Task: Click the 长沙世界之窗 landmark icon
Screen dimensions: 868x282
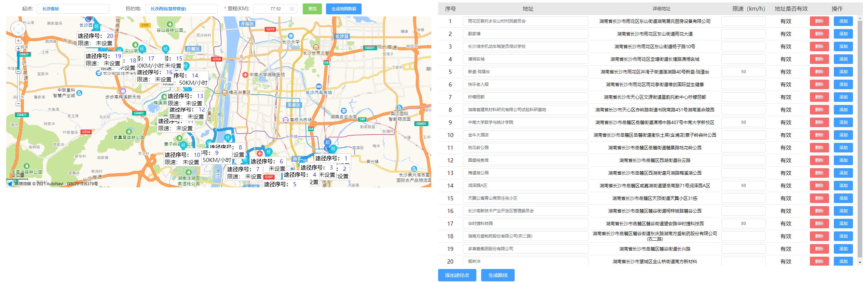Action: (316, 47)
